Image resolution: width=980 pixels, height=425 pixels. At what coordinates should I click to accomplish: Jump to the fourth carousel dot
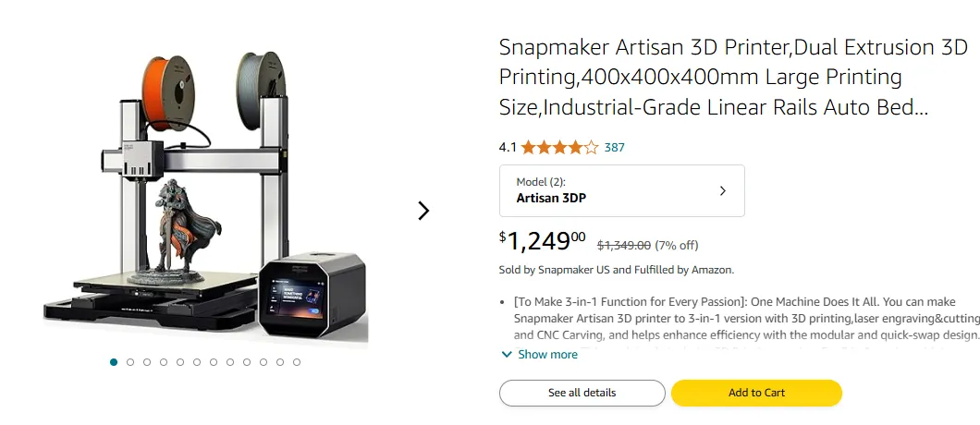[x=164, y=362]
